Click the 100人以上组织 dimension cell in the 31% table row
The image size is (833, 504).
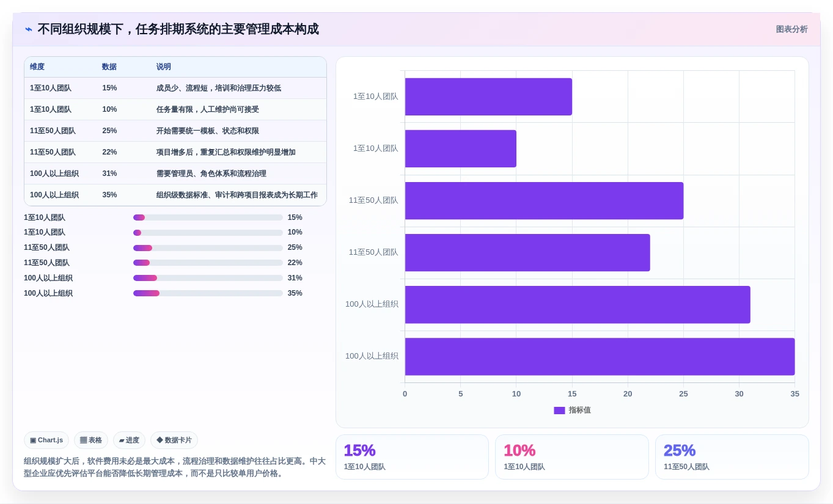pyautogui.click(x=54, y=173)
